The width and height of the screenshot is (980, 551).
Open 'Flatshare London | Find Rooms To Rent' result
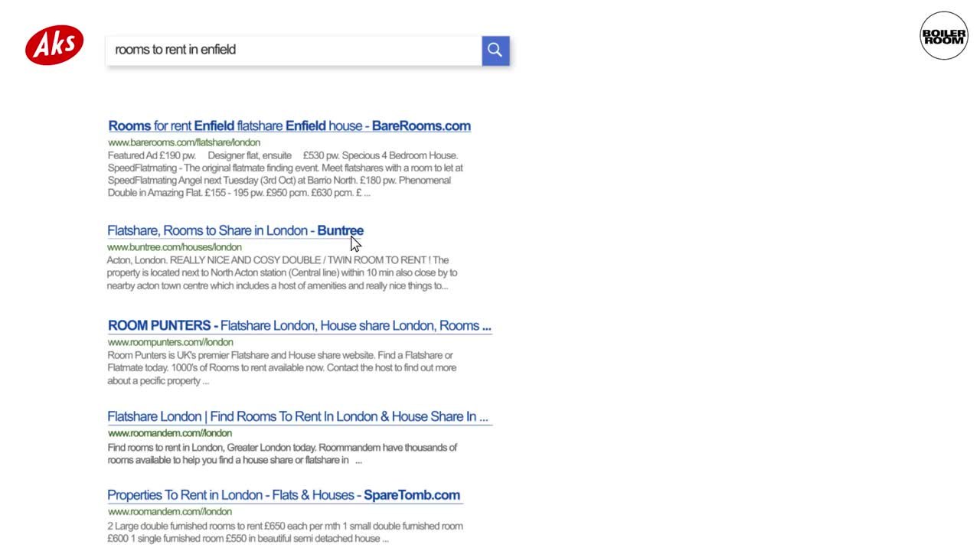point(298,417)
